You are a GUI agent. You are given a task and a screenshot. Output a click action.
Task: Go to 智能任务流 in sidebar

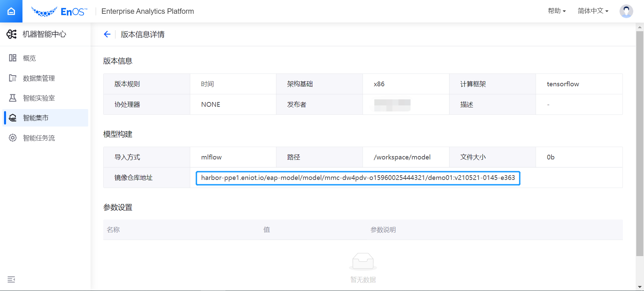[x=39, y=138]
